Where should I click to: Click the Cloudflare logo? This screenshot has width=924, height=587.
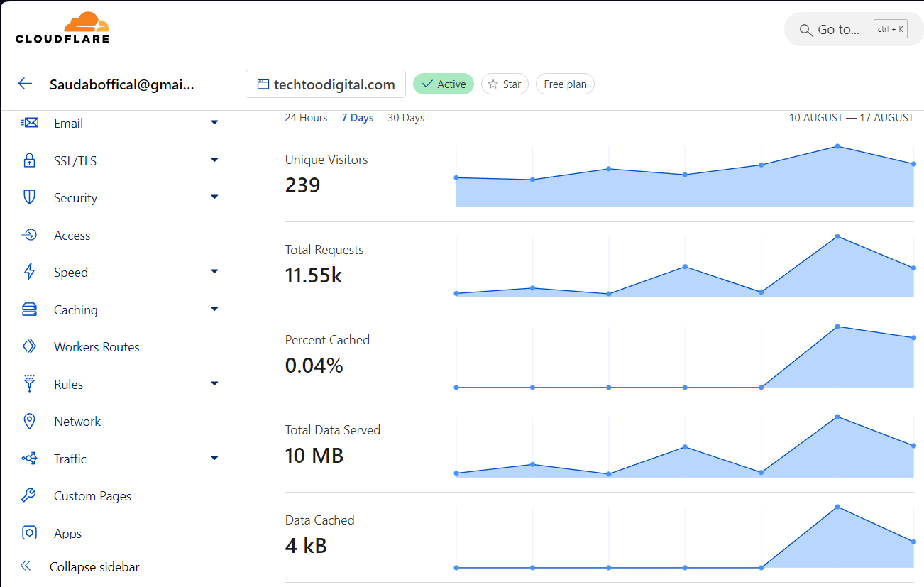tap(62, 28)
